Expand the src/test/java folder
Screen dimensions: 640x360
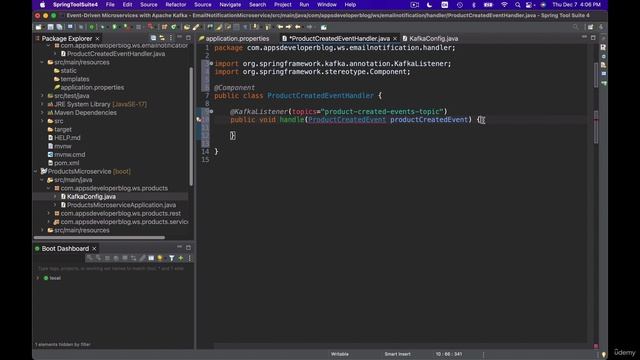pyautogui.click(x=42, y=96)
